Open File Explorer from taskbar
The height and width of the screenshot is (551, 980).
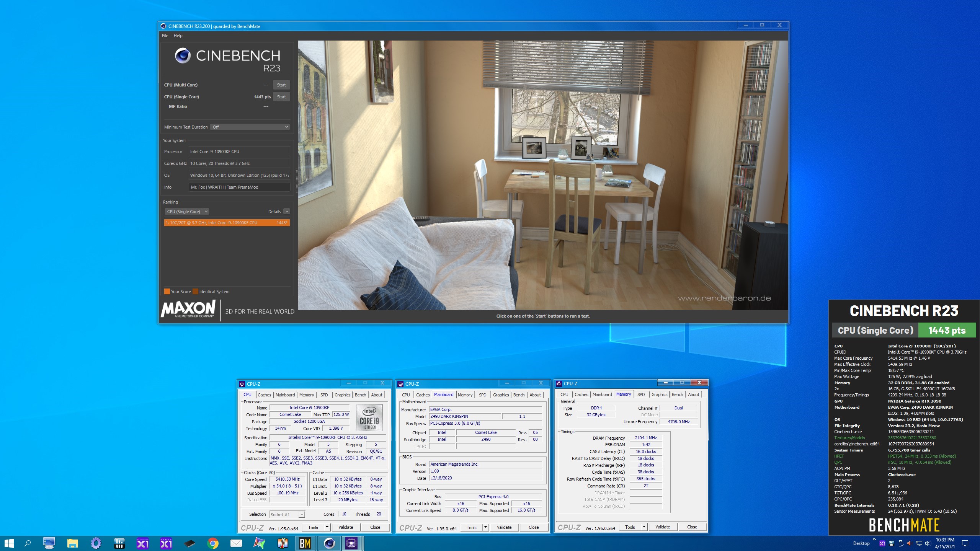[72, 543]
